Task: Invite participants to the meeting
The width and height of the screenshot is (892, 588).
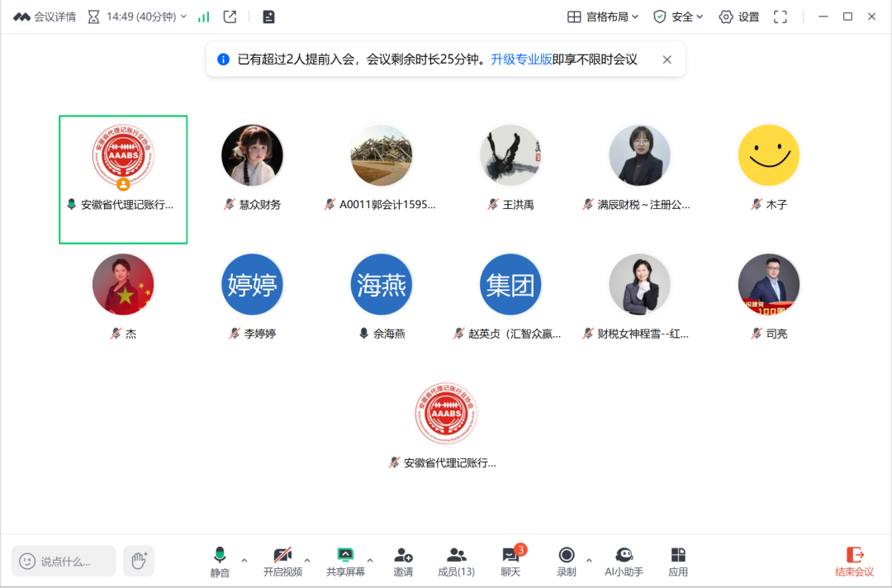Action: tap(403, 562)
